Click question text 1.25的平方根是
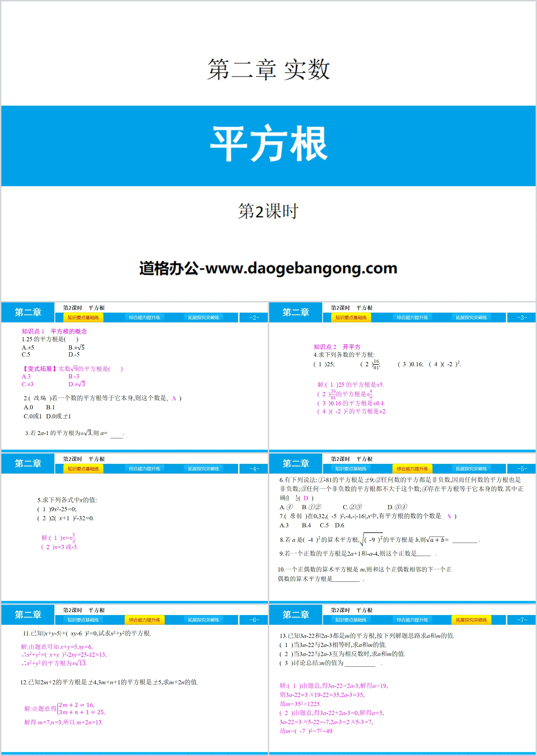 pyautogui.click(x=50, y=339)
